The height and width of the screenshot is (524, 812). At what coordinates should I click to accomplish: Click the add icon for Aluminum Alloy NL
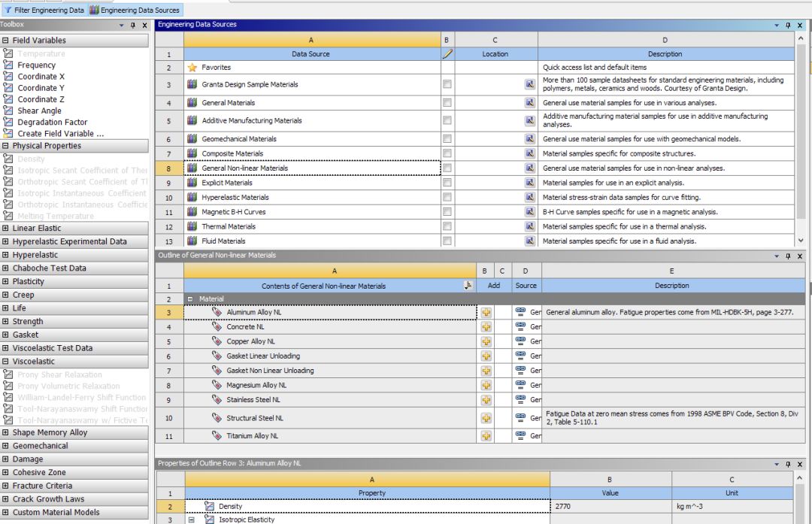point(486,312)
